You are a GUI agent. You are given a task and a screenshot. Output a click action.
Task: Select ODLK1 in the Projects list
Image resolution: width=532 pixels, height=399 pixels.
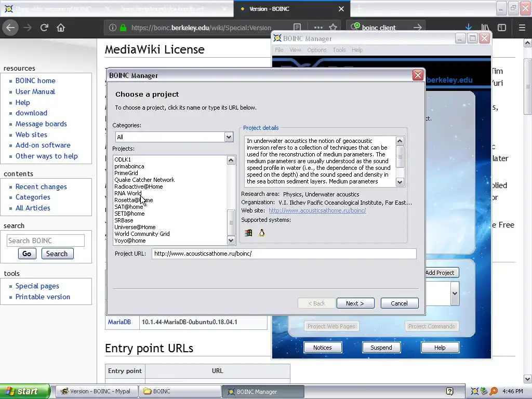[x=123, y=159]
